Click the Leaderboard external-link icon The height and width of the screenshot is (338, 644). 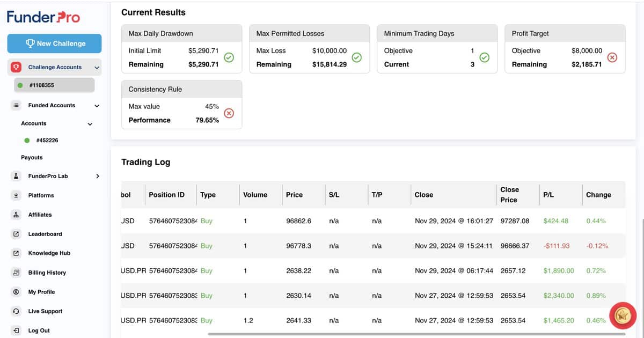16,234
